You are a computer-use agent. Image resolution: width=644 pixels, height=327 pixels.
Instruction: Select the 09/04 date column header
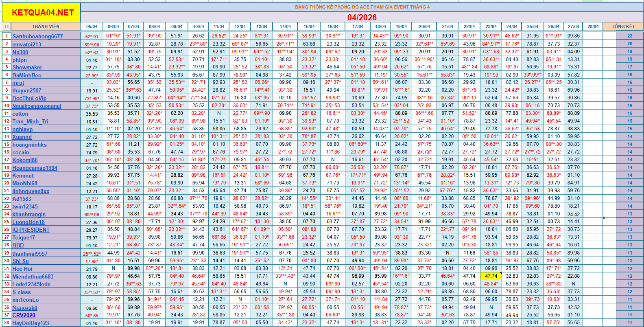177,26
